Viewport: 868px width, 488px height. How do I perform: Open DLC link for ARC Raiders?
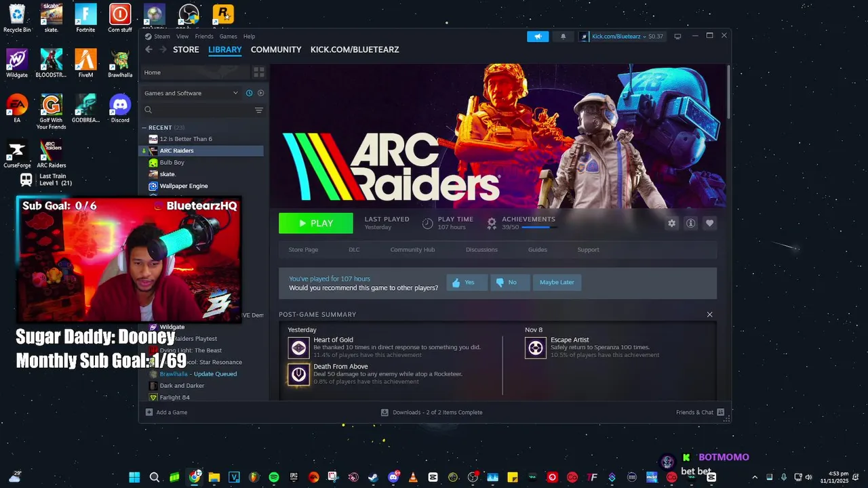coord(354,249)
